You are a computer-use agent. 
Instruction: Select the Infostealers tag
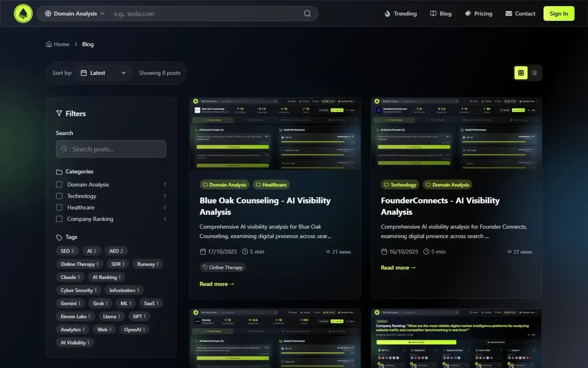coord(124,290)
